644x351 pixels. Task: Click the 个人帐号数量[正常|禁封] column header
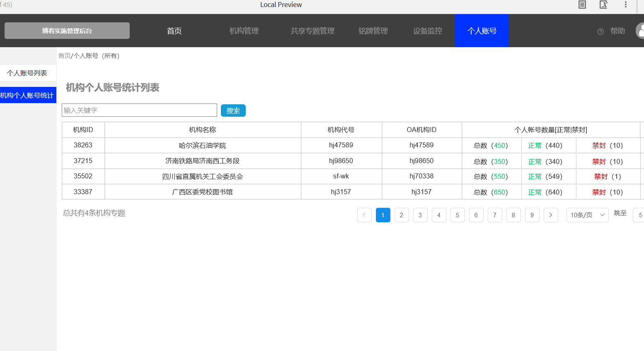(551, 130)
